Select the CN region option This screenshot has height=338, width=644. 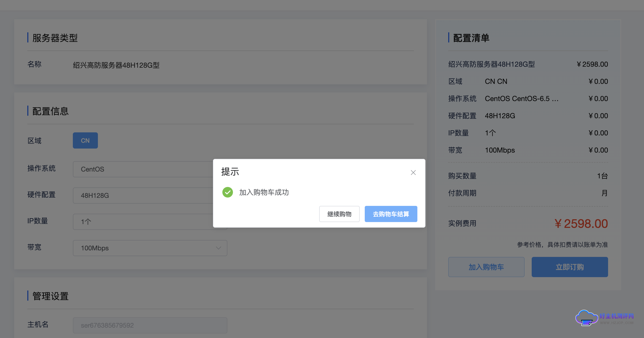tap(85, 140)
